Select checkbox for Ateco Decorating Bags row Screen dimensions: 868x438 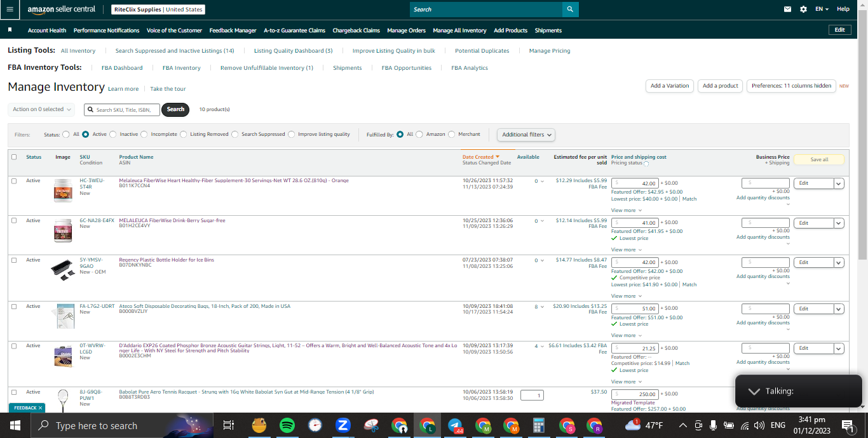pos(14,307)
